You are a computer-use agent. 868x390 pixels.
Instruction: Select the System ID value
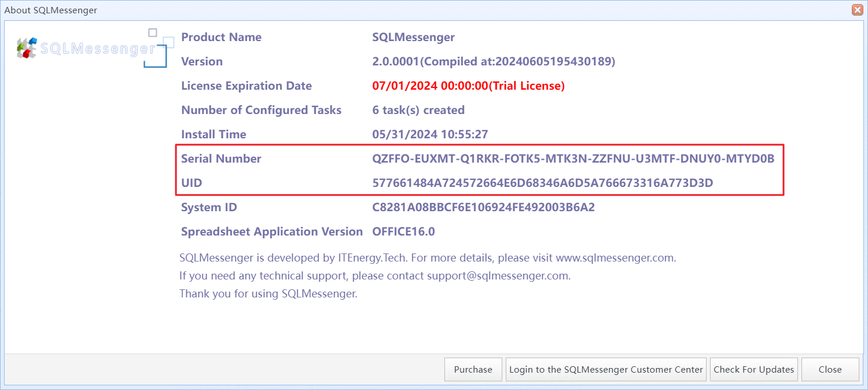click(x=484, y=207)
